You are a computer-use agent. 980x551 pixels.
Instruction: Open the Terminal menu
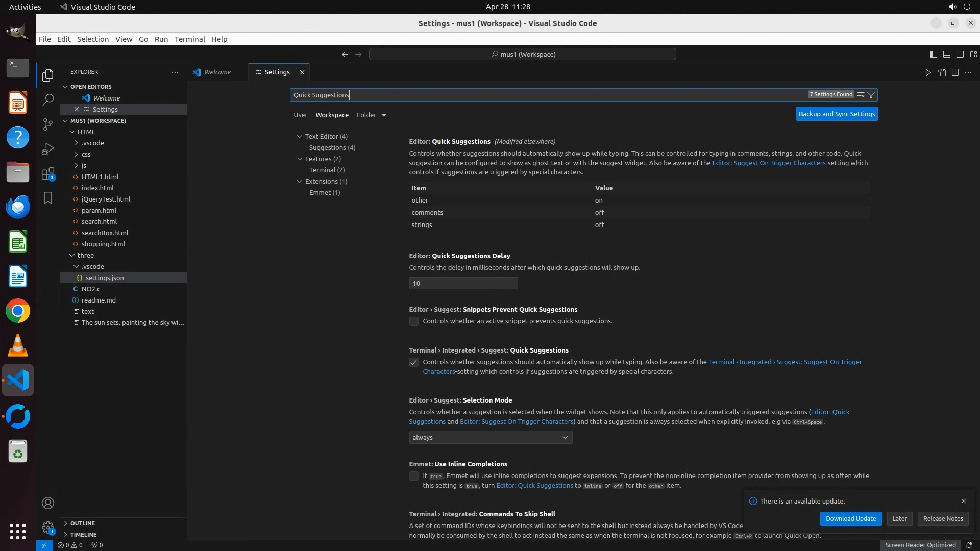pos(189,39)
